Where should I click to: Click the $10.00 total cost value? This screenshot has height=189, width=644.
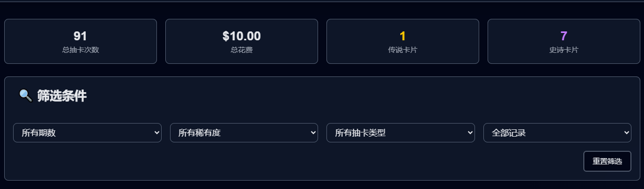242,36
